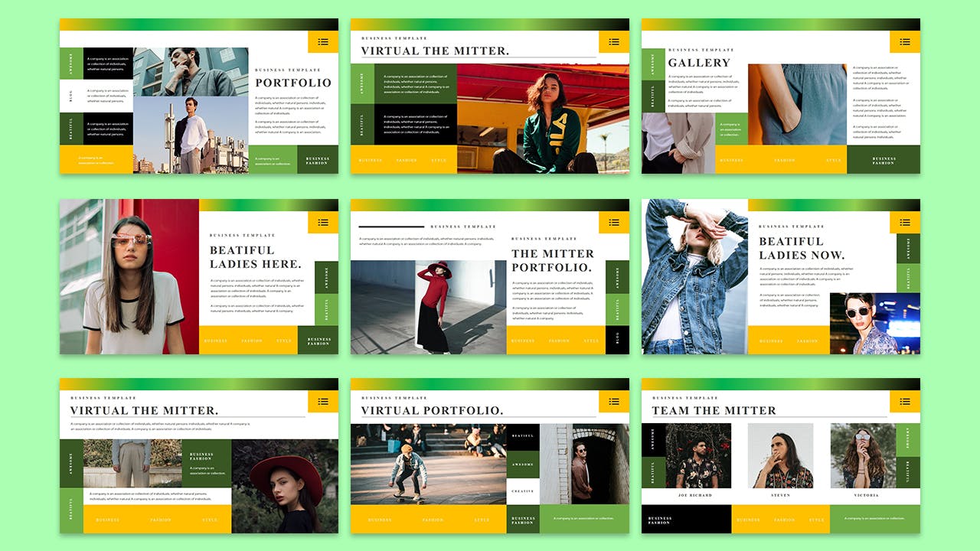Open the hamburger menu beside the PORTFOLIO heading
Image resolution: width=980 pixels, height=551 pixels.
pos(323,42)
